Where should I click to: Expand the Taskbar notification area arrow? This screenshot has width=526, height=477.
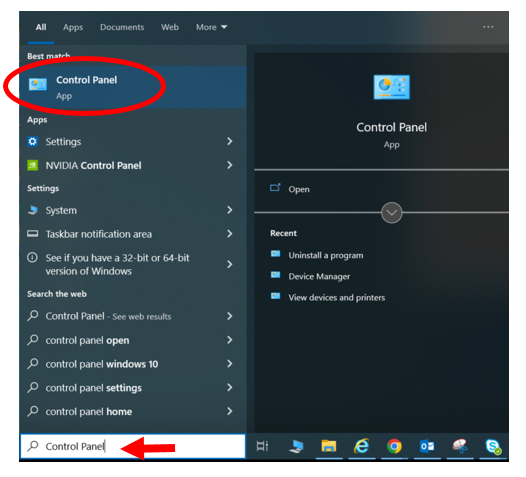(230, 234)
